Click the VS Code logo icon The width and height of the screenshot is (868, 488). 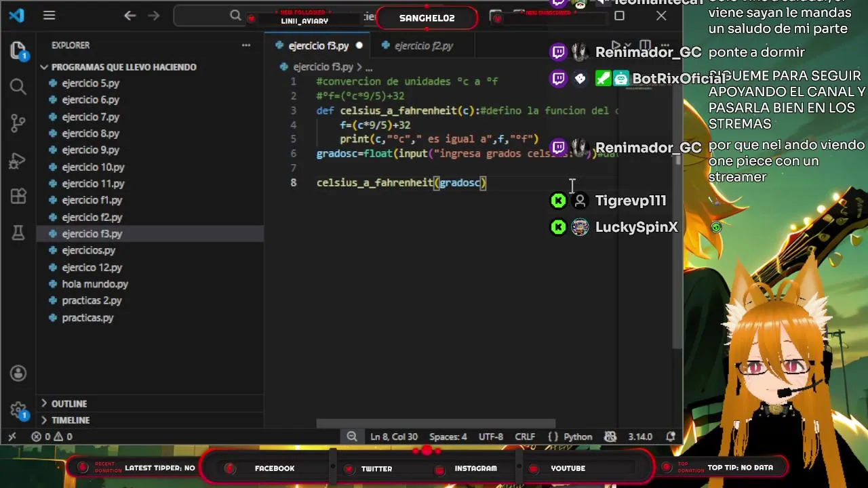(x=17, y=16)
